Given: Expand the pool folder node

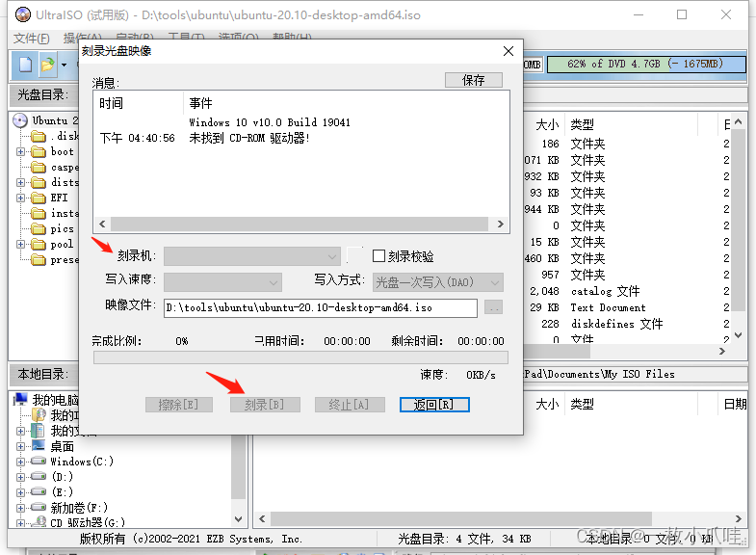Looking at the screenshot, I should click(x=20, y=245).
